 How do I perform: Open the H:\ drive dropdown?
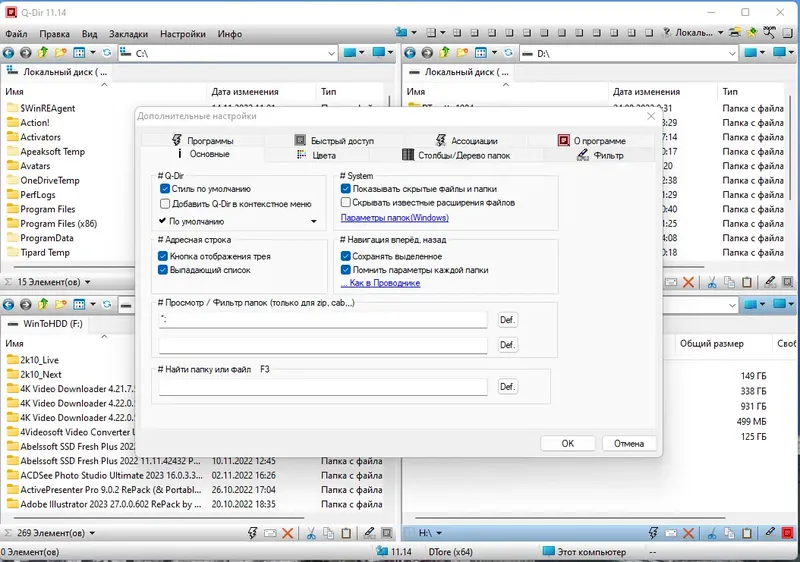pyautogui.click(x=439, y=533)
